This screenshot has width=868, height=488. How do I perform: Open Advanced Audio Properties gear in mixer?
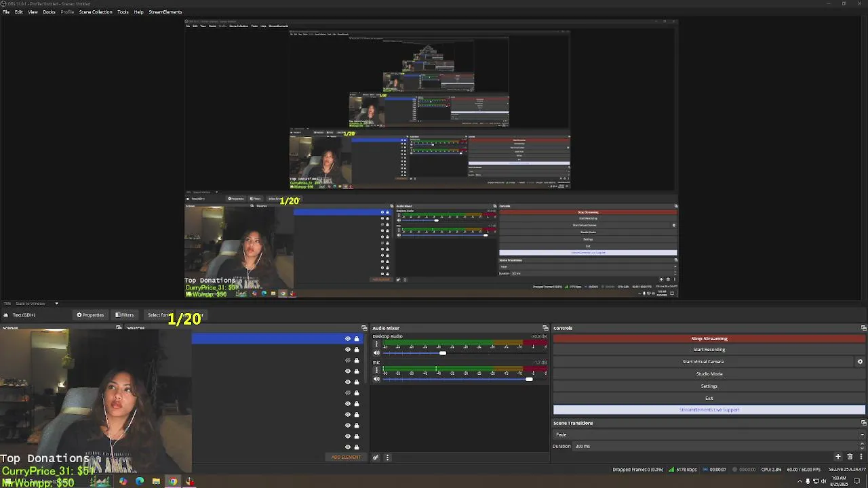(x=376, y=457)
